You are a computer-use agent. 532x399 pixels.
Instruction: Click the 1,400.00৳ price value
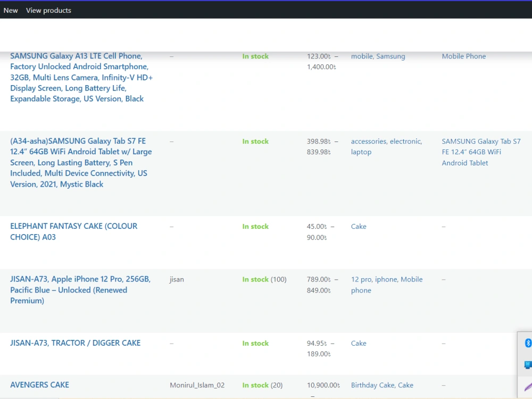pos(321,67)
